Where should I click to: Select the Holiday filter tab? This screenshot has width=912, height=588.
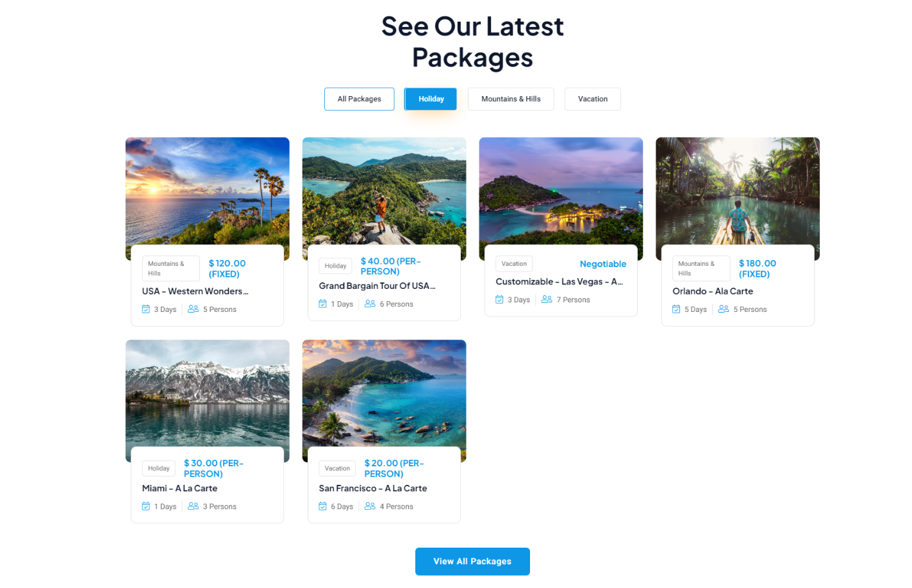(x=431, y=99)
